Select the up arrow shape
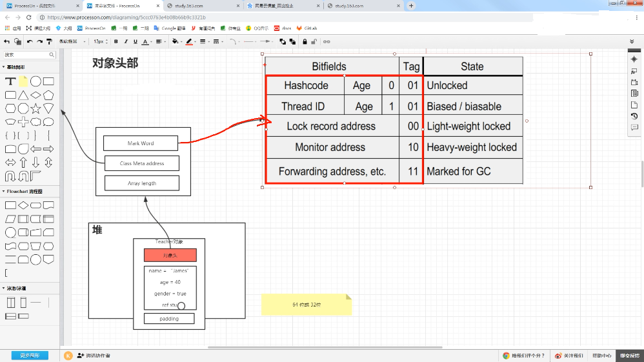The width and height of the screenshot is (644, 362). coord(23,163)
